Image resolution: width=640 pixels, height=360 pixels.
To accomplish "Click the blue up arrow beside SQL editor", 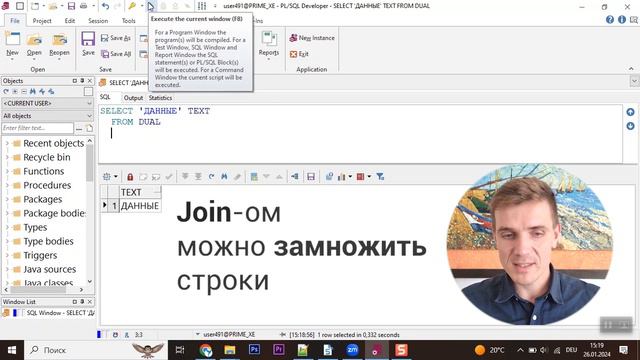I will (630, 112).
